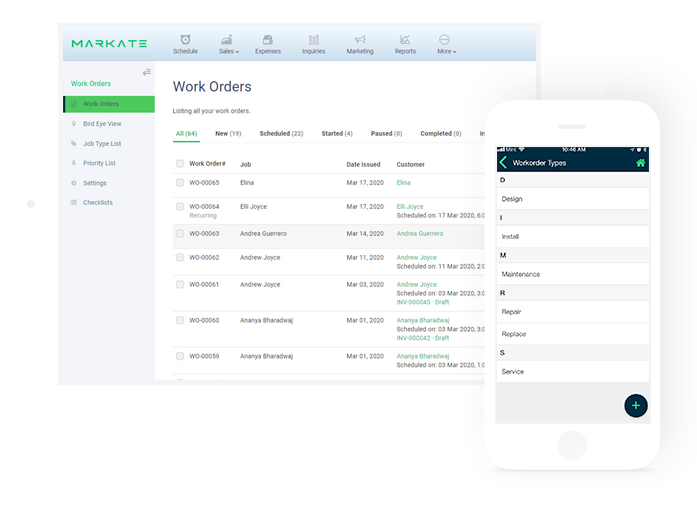Viewport: 697px width, 506px height.
Task: Click the pin icon for Priority List
Action: [x=74, y=163]
